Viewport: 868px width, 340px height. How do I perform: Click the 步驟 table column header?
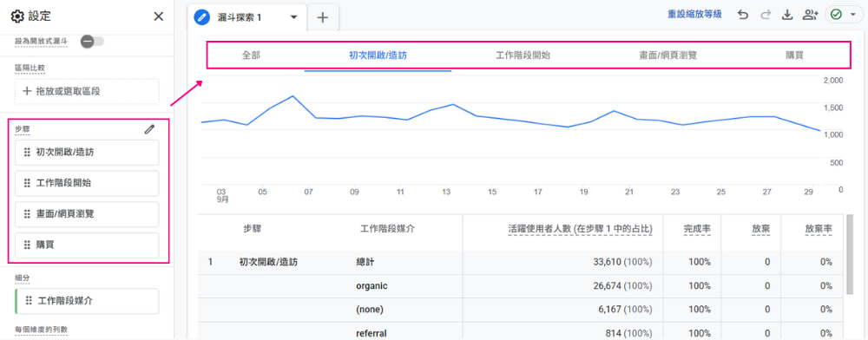point(252,229)
